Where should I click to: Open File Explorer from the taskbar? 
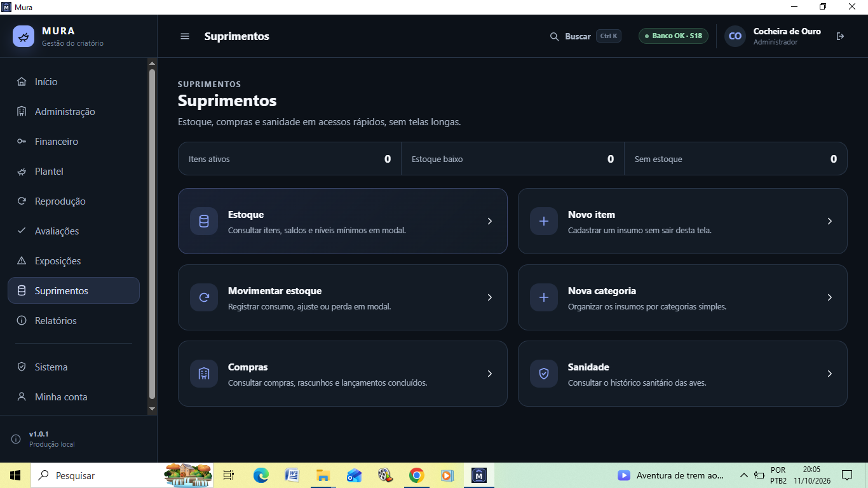pos(323,475)
